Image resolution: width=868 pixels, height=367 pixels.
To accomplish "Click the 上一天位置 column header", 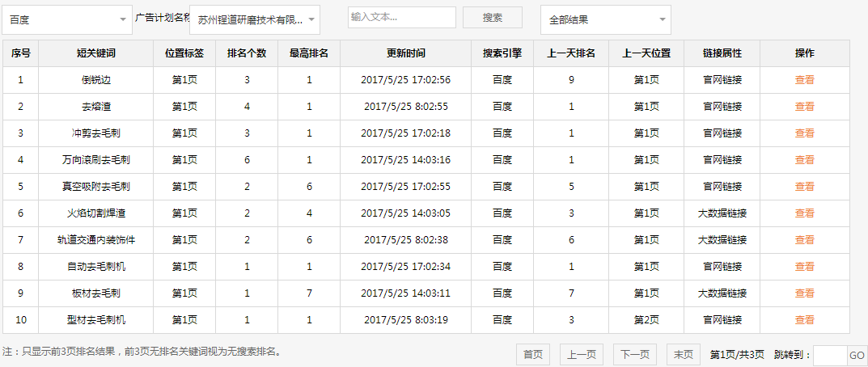I will (646, 53).
